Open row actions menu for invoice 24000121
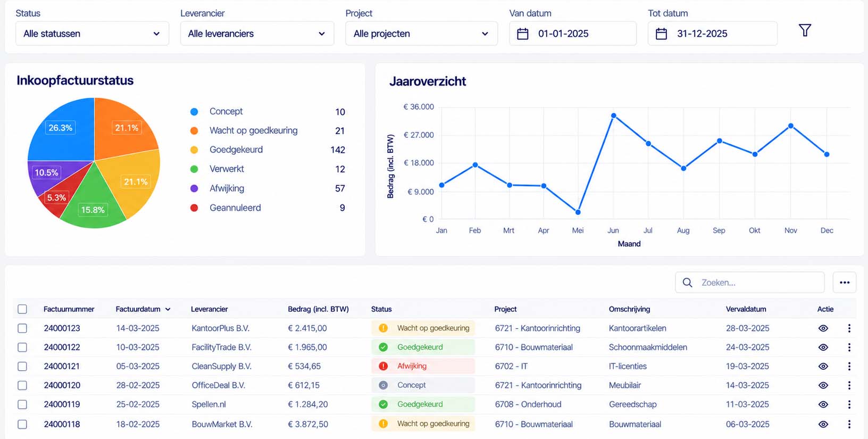The image size is (868, 439). (849, 366)
